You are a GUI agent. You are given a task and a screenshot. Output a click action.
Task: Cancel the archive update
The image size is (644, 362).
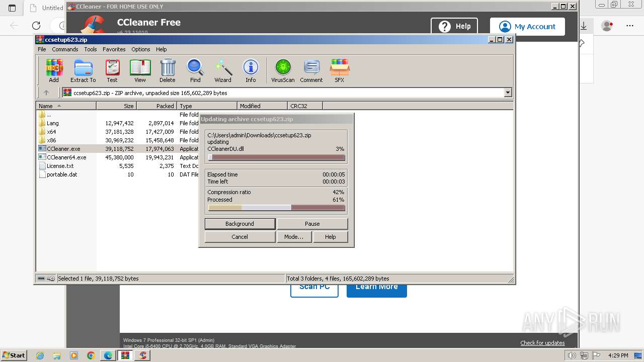pos(240,237)
